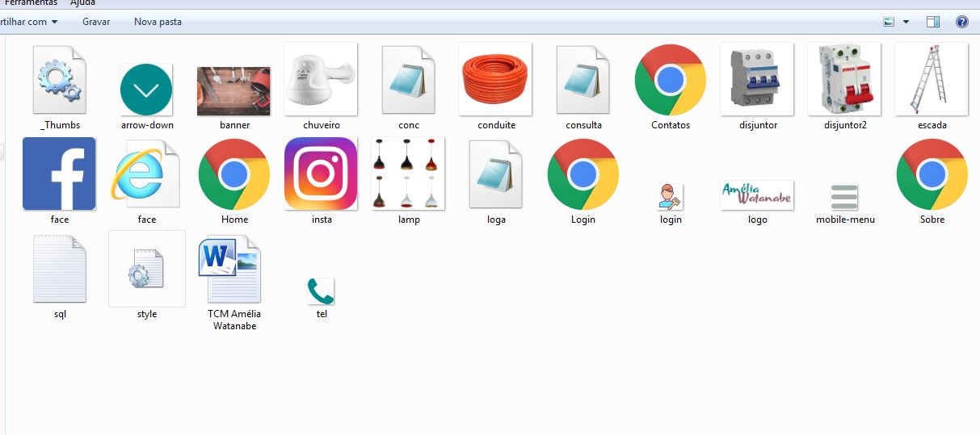The width and height of the screenshot is (980, 435).
Task: Open the banner image thumbnail
Action: (233, 91)
